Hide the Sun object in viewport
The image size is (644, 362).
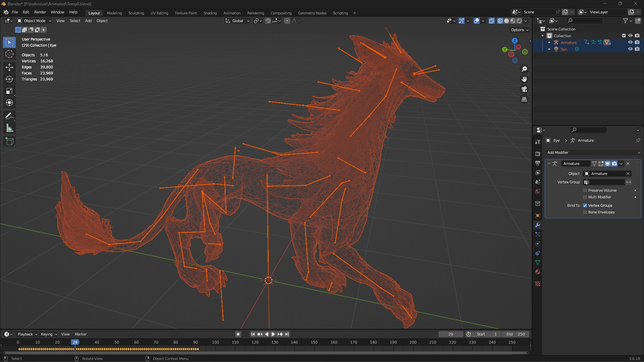pyautogui.click(x=630, y=49)
